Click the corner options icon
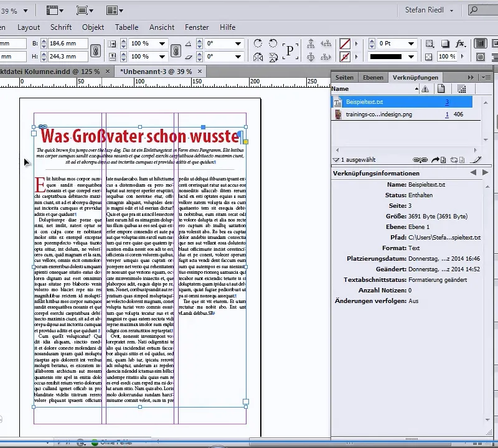The width and height of the screenshot is (498, 448). [x=430, y=44]
